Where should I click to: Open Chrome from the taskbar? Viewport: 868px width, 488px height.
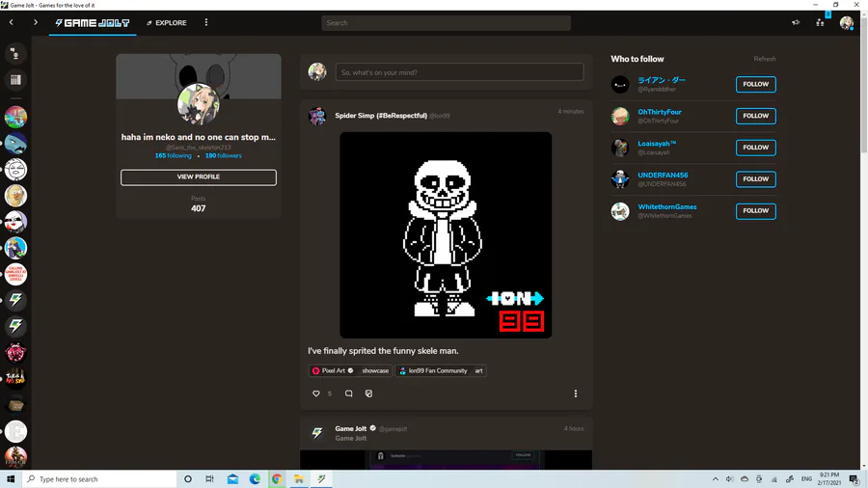click(276, 478)
